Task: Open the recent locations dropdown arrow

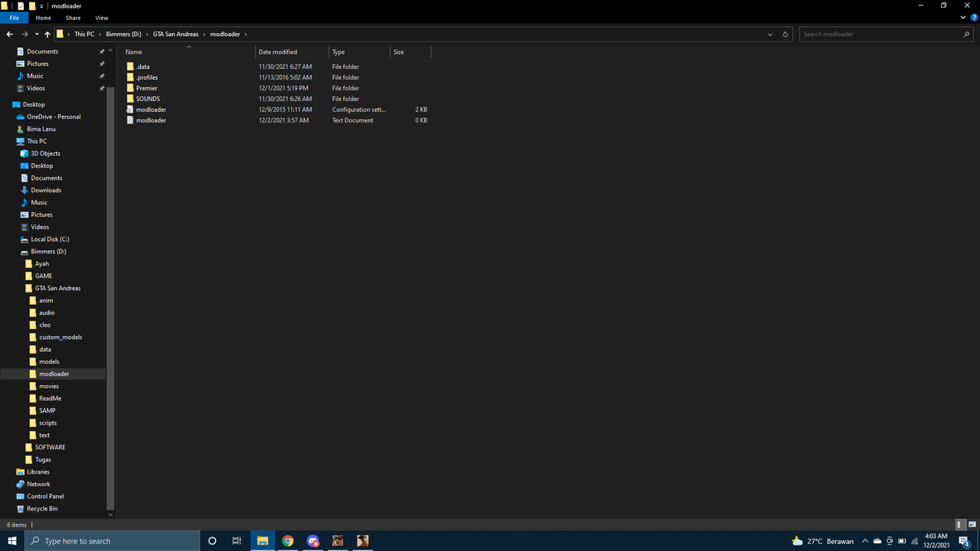Action: (37, 34)
